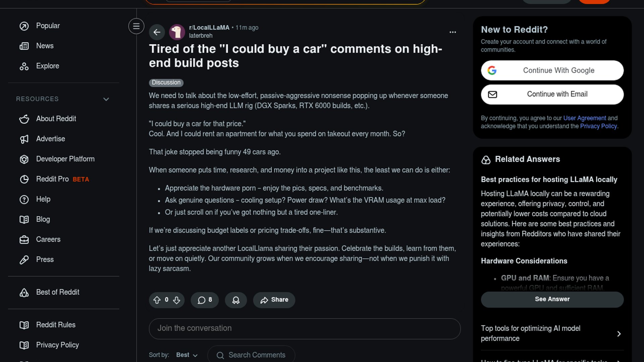Continue with Email sign-up

pos(552,94)
